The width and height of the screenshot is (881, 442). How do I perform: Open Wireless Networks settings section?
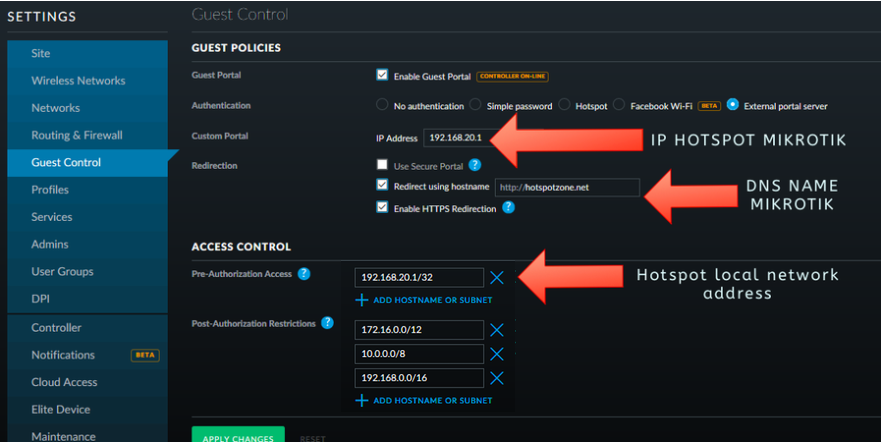(78, 81)
